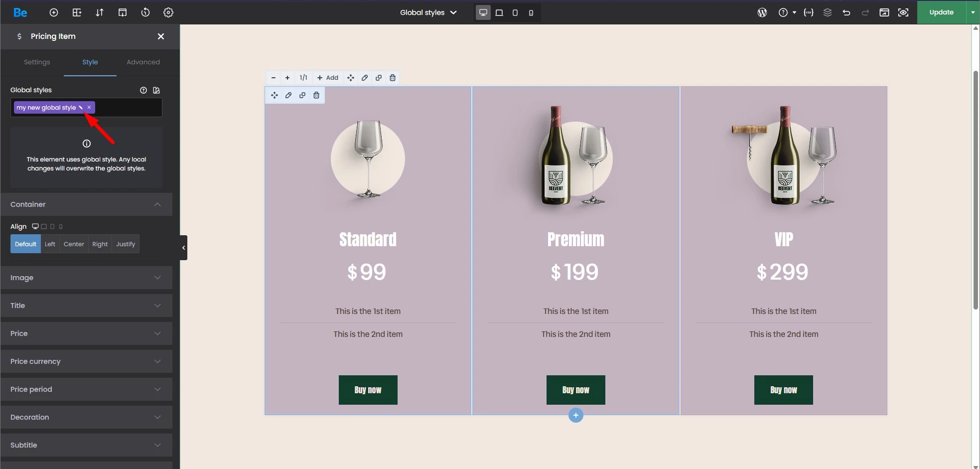The image size is (980, 469).
Task: Delete the section using trash icon
Action: pyautogui.click(x=393, y=78)
